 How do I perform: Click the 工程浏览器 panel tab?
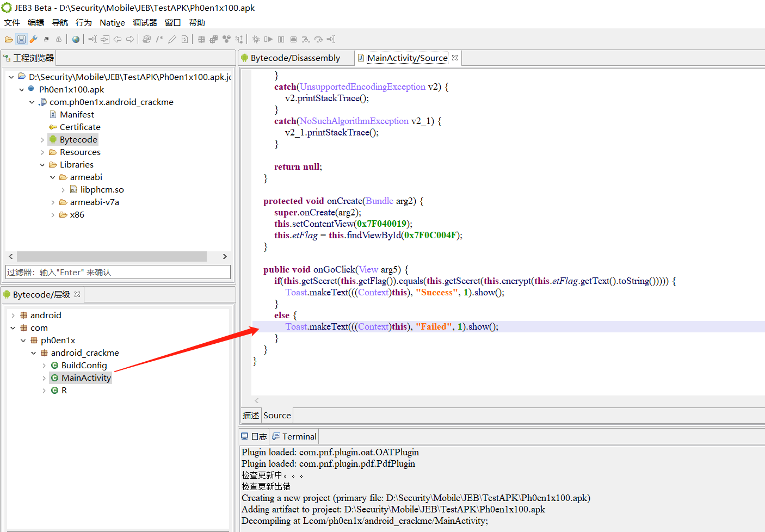[x=28, y=58]
